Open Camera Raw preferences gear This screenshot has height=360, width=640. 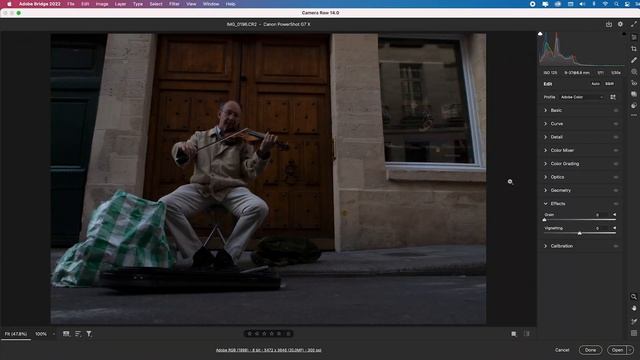coord(620,24)
